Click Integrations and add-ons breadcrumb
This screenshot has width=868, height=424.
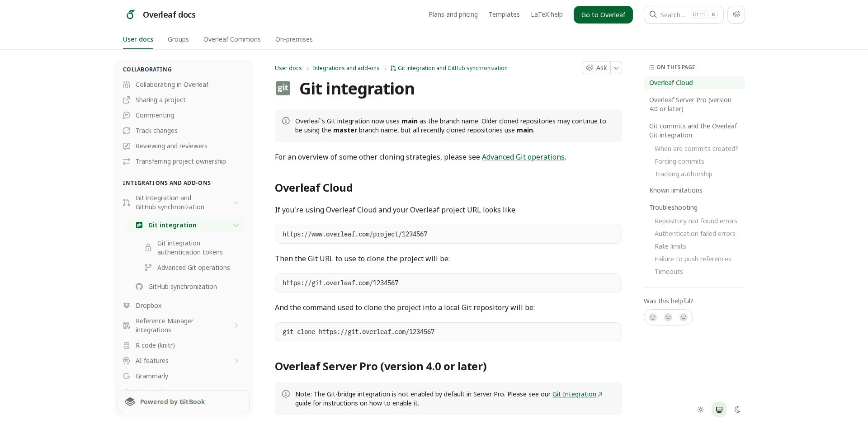pos(346,68)
